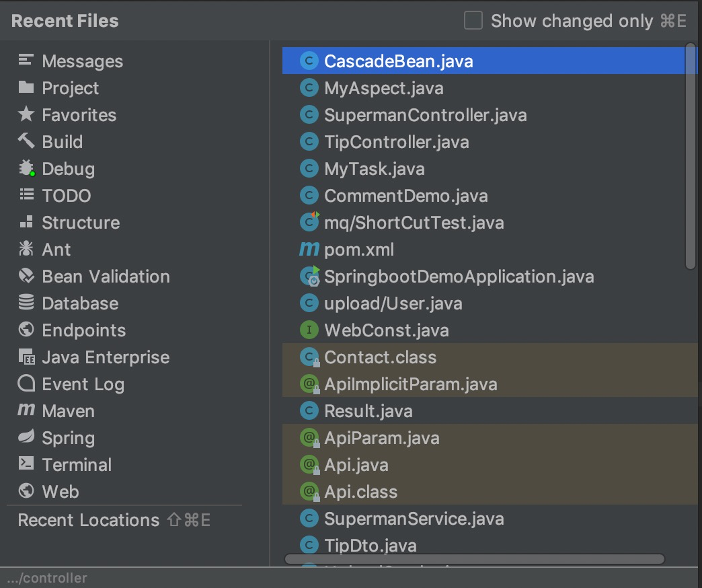This screenshot has height=588, width=702.
Task: Click the WebConst.java interface icon
Action: pyautogui.click(x=309, y=330)
